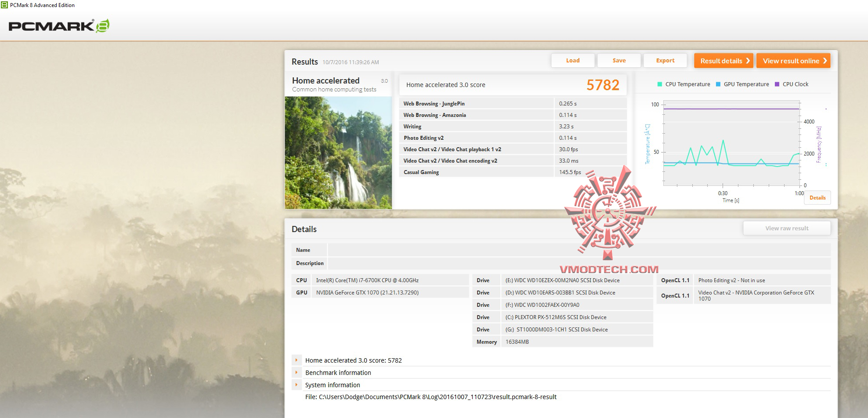Open Result details
The height and width of the screenshot is (418, 868).
724,61
